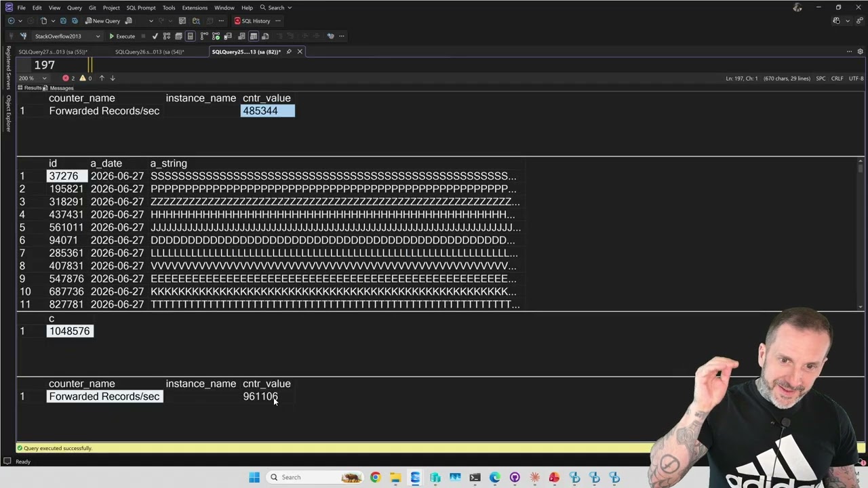Select the Results tab
The height and width of the screenshot is (488, 868).
tap(30, 88)
